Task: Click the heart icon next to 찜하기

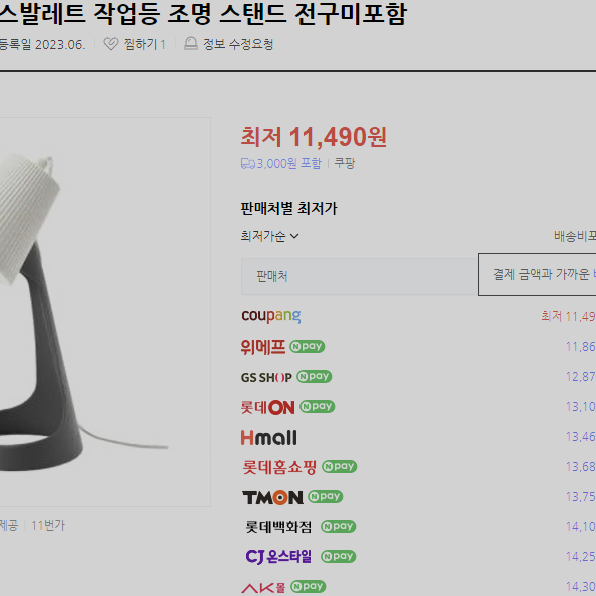Action: pyautogui.click(x=111, y=44)
